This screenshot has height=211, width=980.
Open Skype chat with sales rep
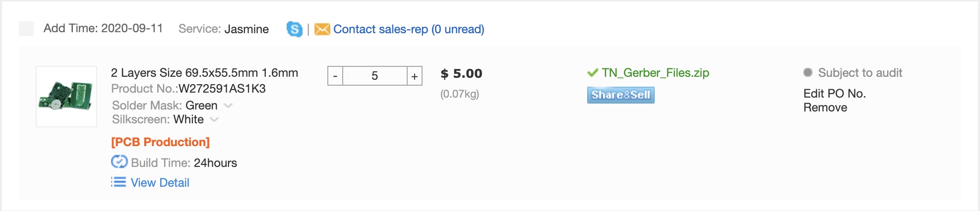click(x=294, y=29)
